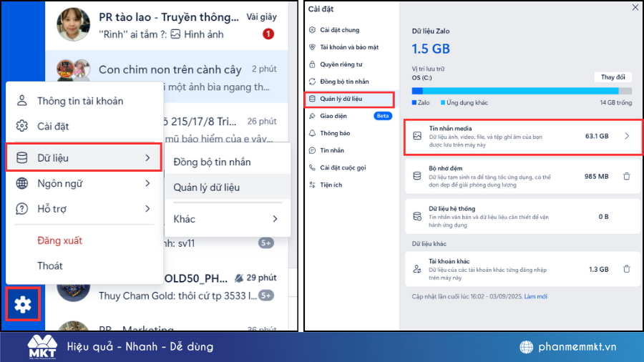Click Đăng xuất to log out
Viewport: 644px width, 362px height.
59,240
